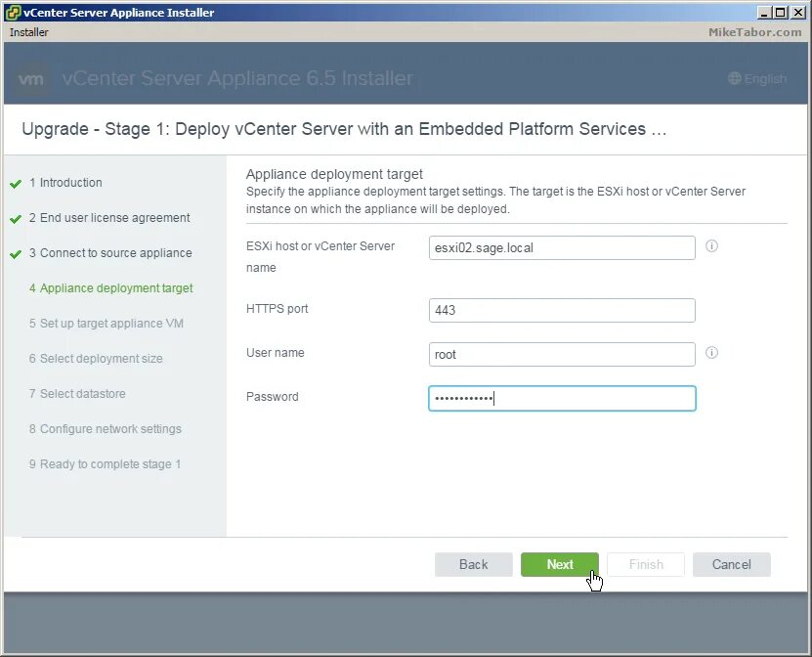
Task: Click info icon beside ESXi host field
Action: [711, 246]
